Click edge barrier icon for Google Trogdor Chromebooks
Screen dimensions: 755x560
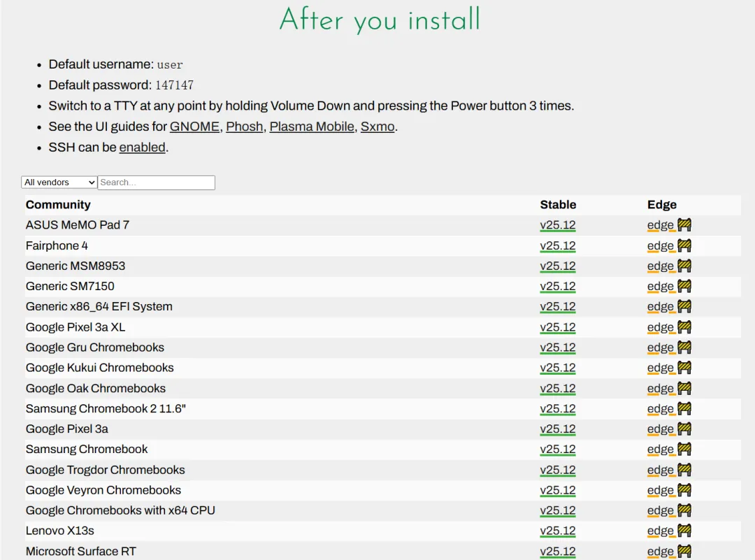684,470
